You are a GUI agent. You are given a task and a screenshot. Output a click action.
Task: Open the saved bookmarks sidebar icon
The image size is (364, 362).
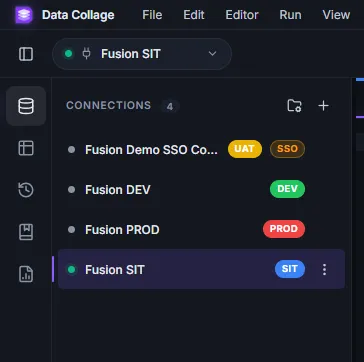point(26,232)
